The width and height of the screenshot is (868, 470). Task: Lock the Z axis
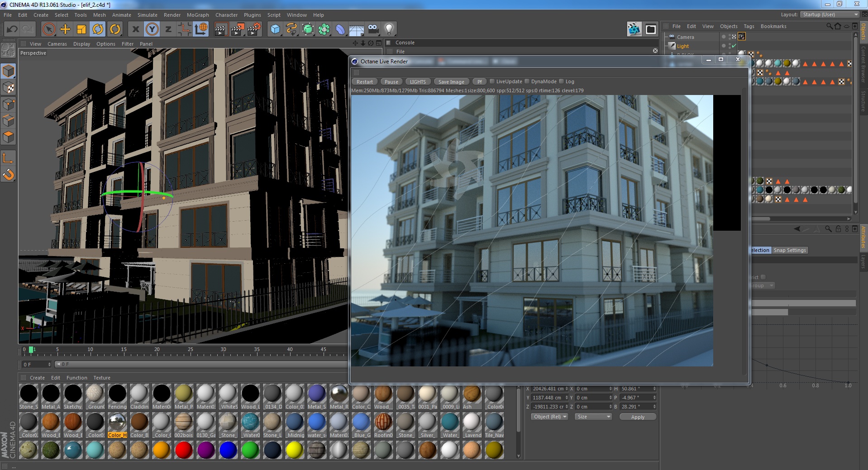tap(168, 29)
